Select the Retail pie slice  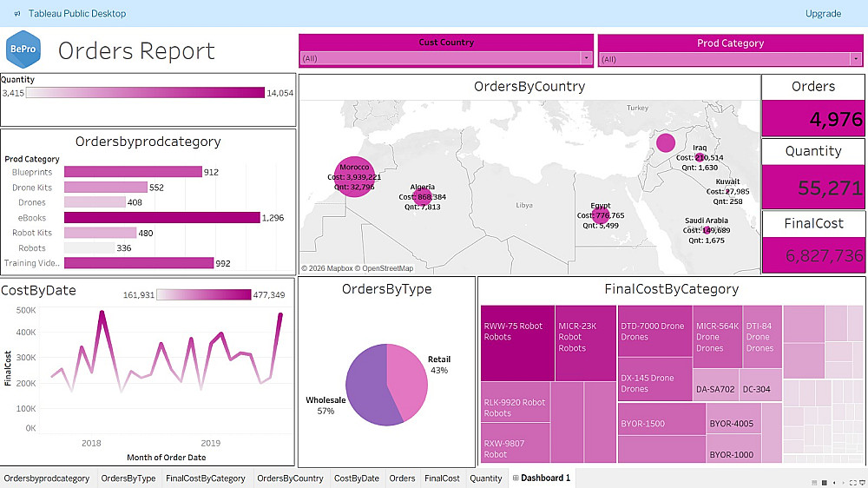click(x=410, y=380)
